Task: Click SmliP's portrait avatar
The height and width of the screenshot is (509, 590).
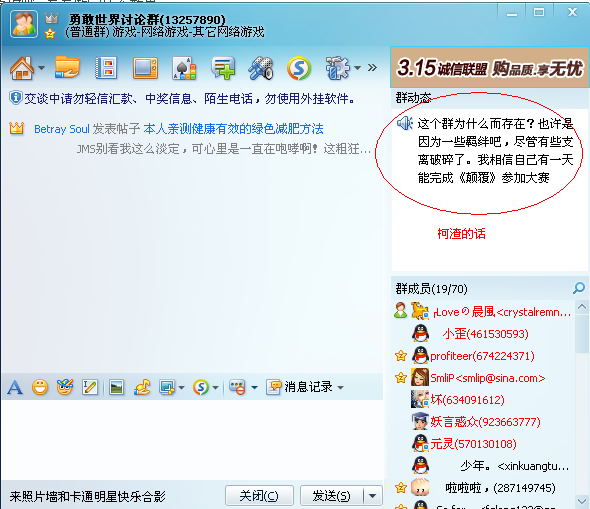Action: coord(420,377)
